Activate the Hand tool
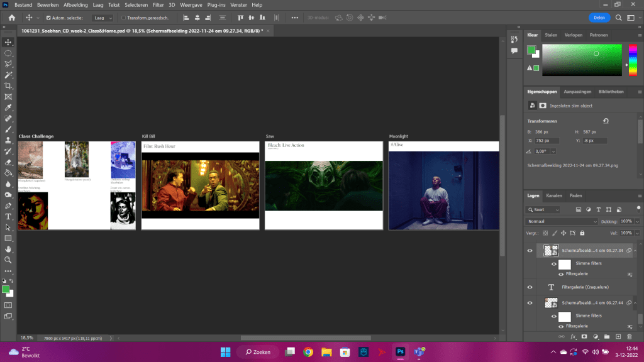This screenshot has height=362, width=644. [x=8, y=249]
